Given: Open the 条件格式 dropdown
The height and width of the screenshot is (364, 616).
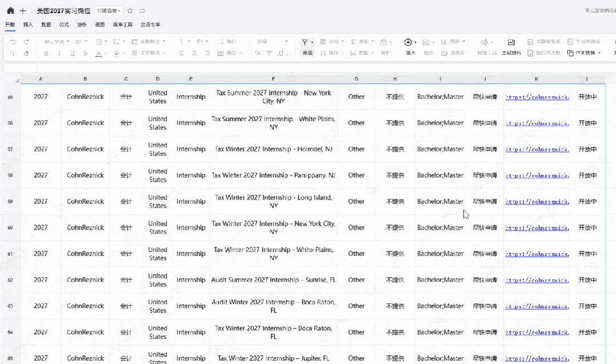Looking at the screenshot, I should 147,53.
